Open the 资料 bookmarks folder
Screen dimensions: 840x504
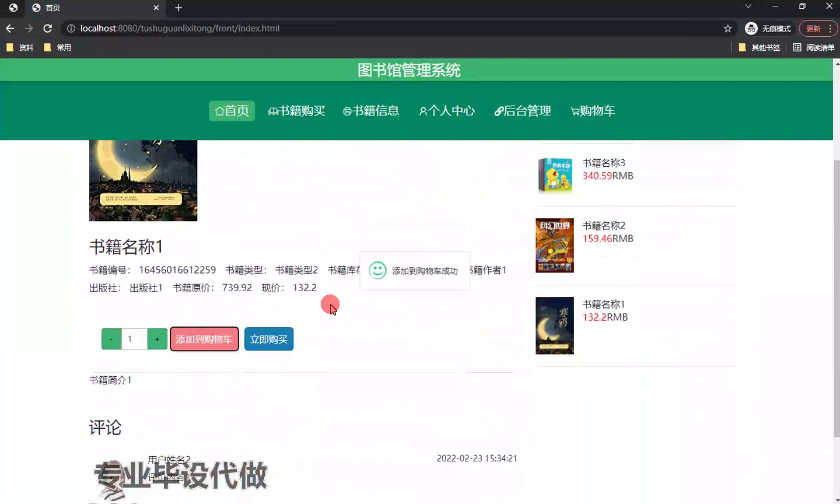coord(20,47)
